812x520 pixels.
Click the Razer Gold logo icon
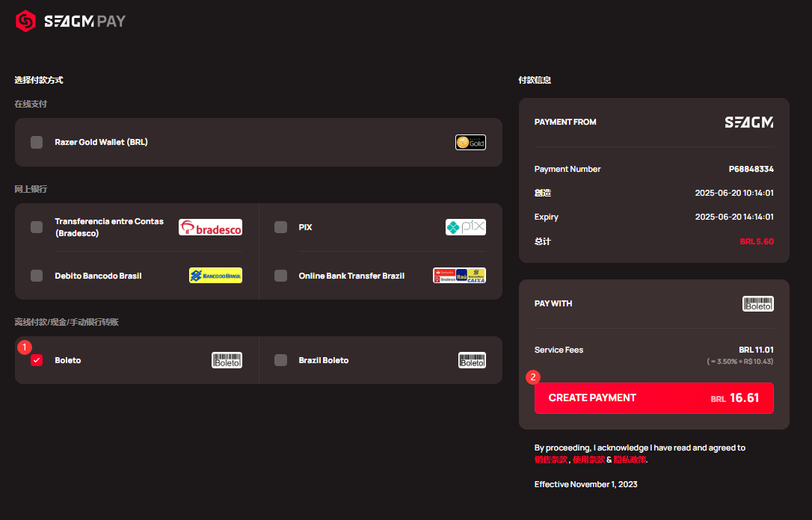pyautogui.click(x=470, y=142)
